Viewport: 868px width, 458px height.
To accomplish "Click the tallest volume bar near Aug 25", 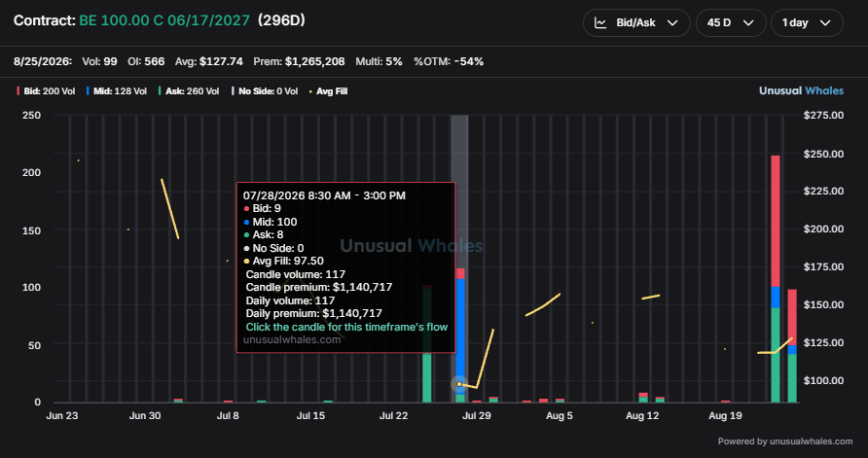I will point(775,279).
